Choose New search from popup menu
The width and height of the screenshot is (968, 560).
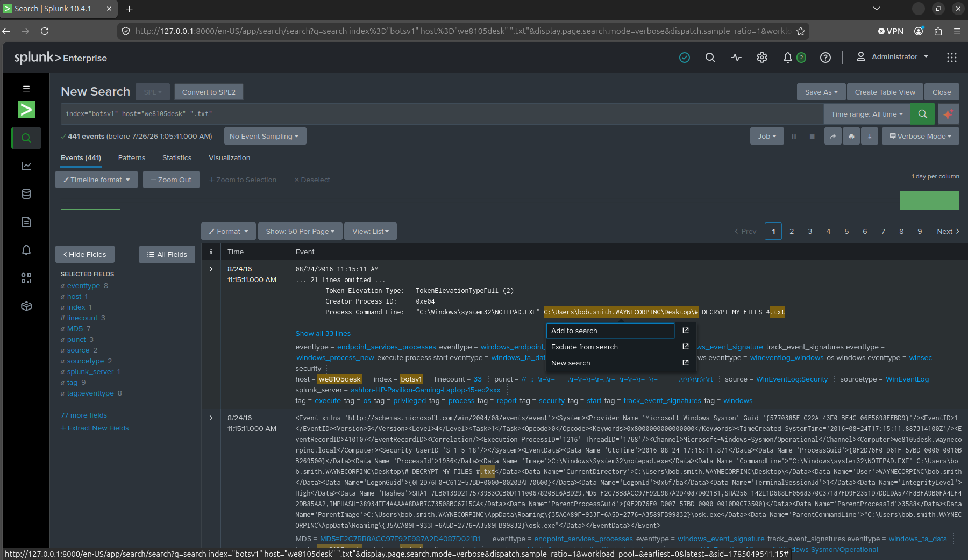click(610, 363)
